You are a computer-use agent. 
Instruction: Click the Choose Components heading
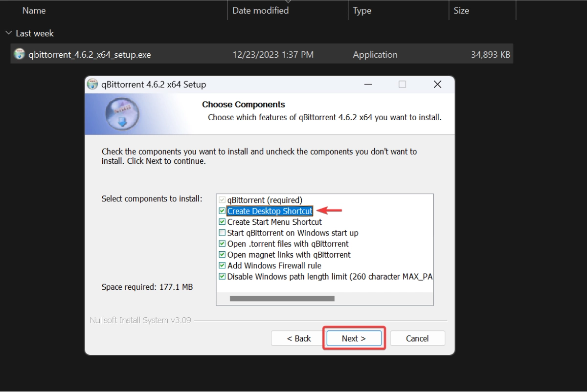pos(244,105)
